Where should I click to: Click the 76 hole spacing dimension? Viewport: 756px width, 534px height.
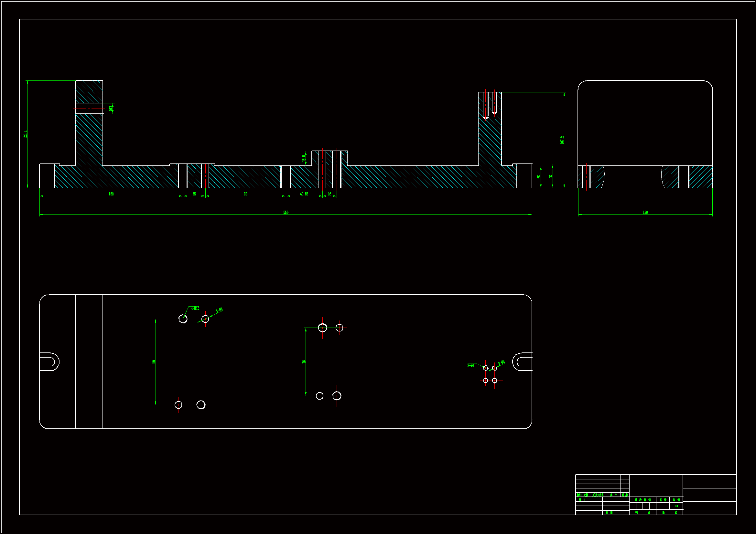point(304,362)
